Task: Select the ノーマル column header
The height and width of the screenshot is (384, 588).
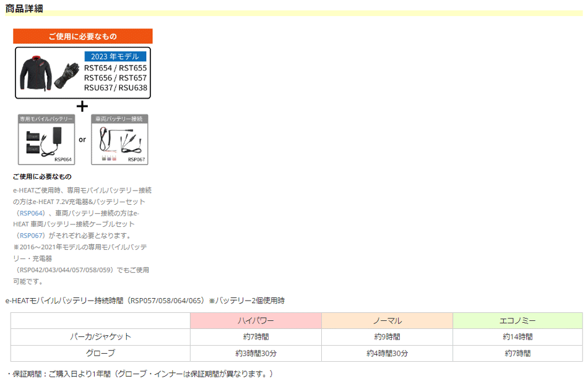Action: click(387, 321)
